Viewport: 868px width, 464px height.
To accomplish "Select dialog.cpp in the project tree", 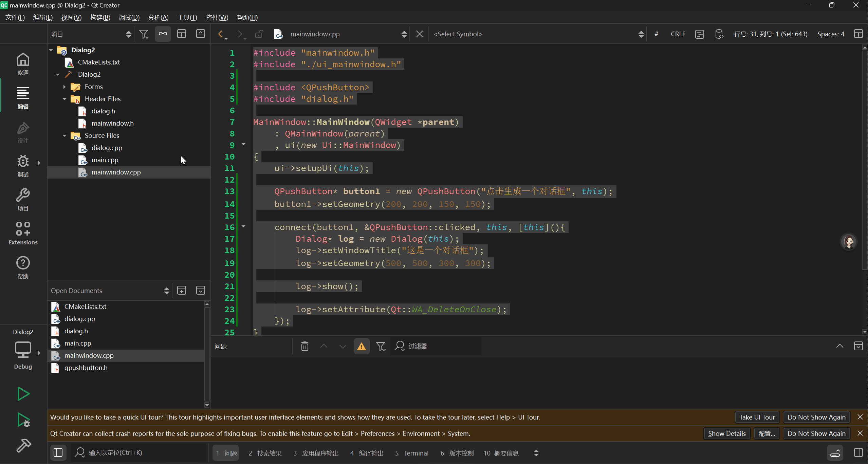I will tap(107, 148).
